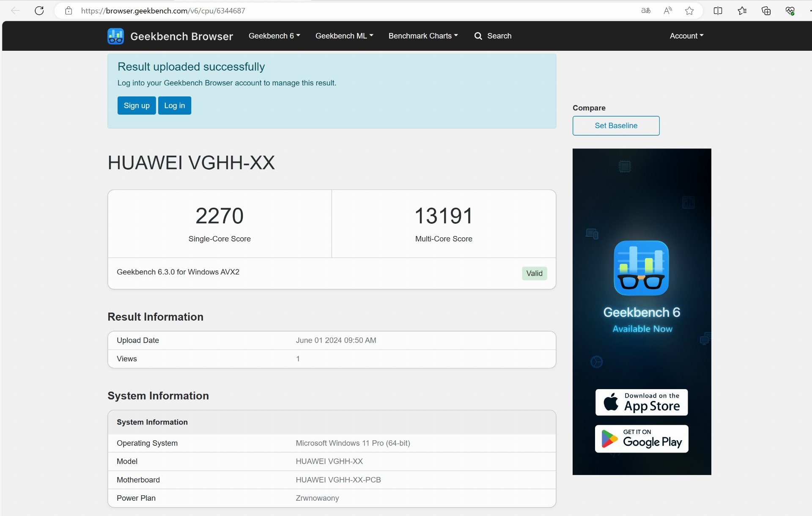The width and height of the screenshot is (812, 516).
Task: Expand the Geekbench ML menu
Action: (x=344, y=36)
